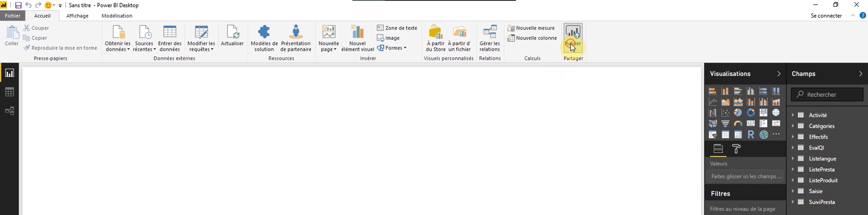The image size is (868, 215).
Task: Click Nouvelle mesure
Action: (x=531, y=28)
